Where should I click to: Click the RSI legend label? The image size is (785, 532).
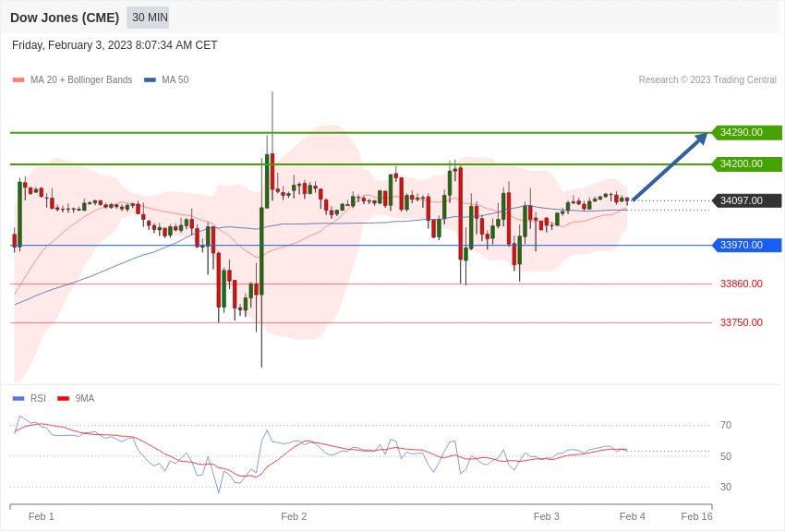point(38,398)
